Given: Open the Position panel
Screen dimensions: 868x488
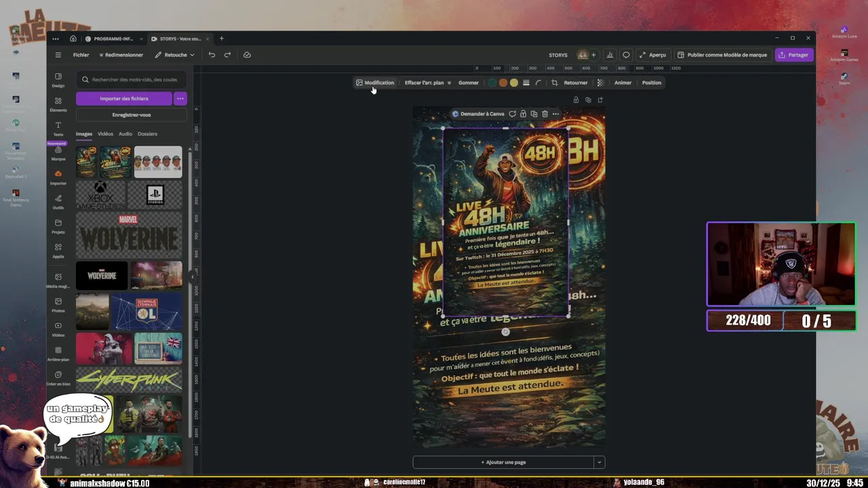Looking at the screenshot, I should tap(652, 83).
